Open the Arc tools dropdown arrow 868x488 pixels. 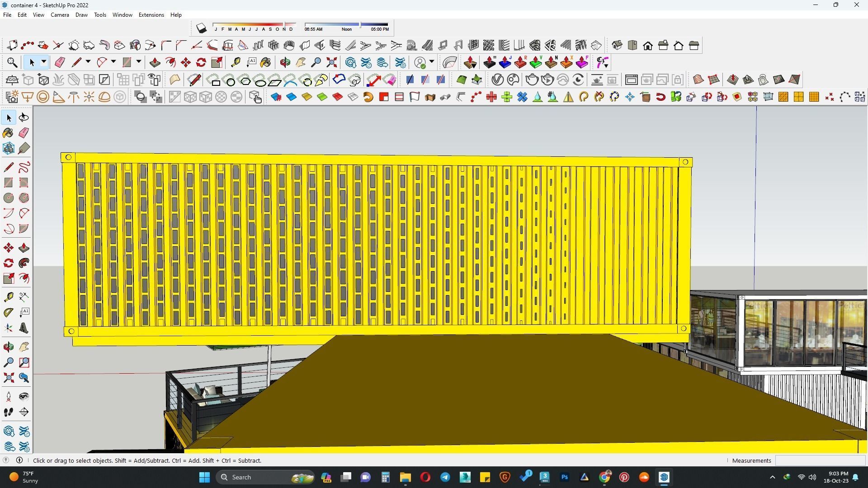pyautogui.click(x=113, y=62)
